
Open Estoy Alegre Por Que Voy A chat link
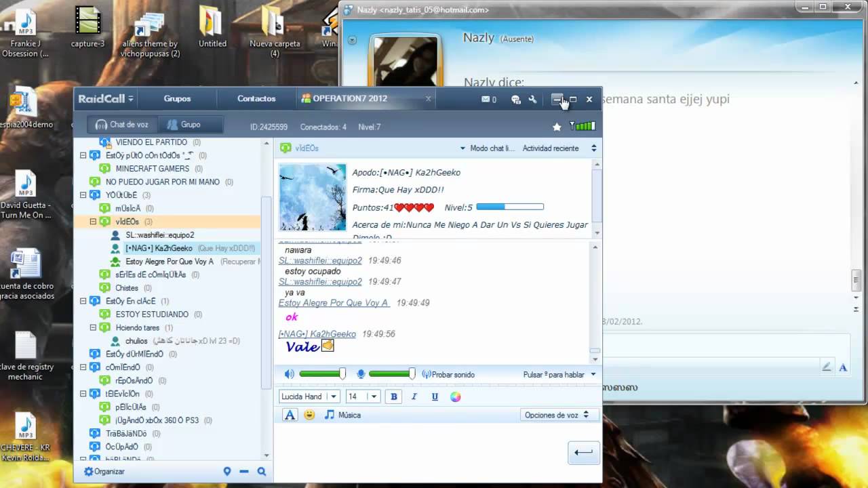(x=334, y=303)
